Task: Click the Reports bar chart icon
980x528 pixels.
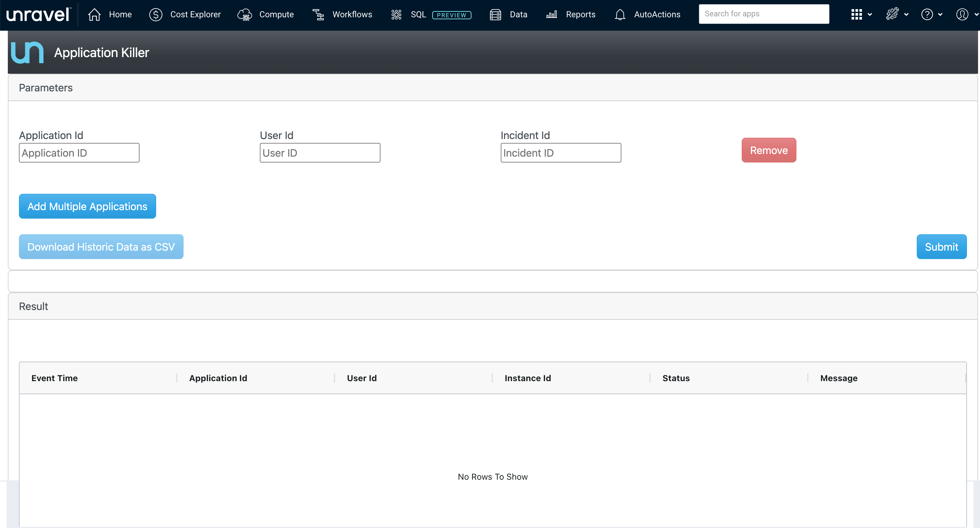Action: click(551, 14)
